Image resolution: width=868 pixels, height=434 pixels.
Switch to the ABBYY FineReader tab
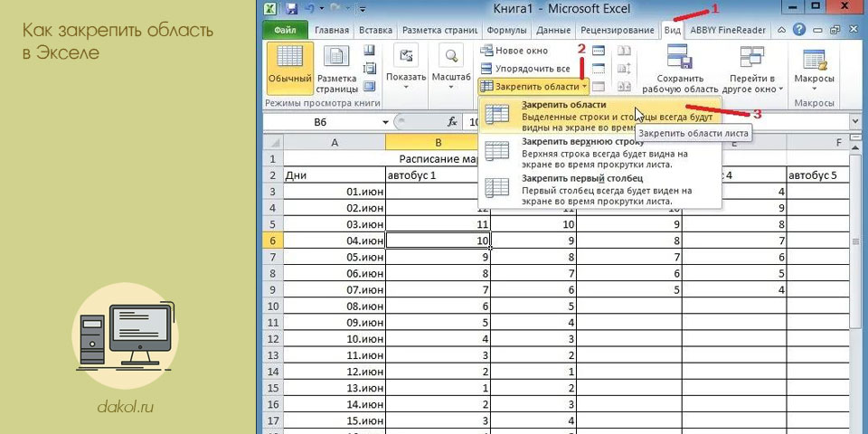coord(728,31)
